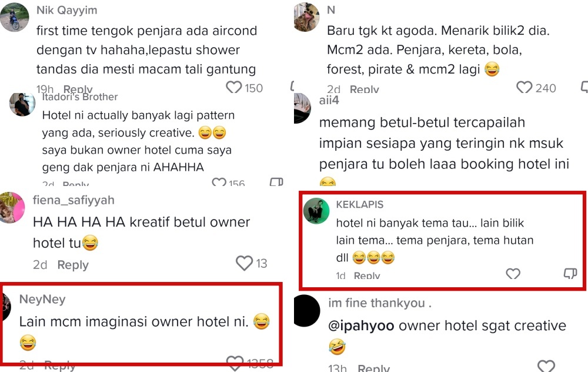Reply to im fine thankyou's comment

point(373,368)
